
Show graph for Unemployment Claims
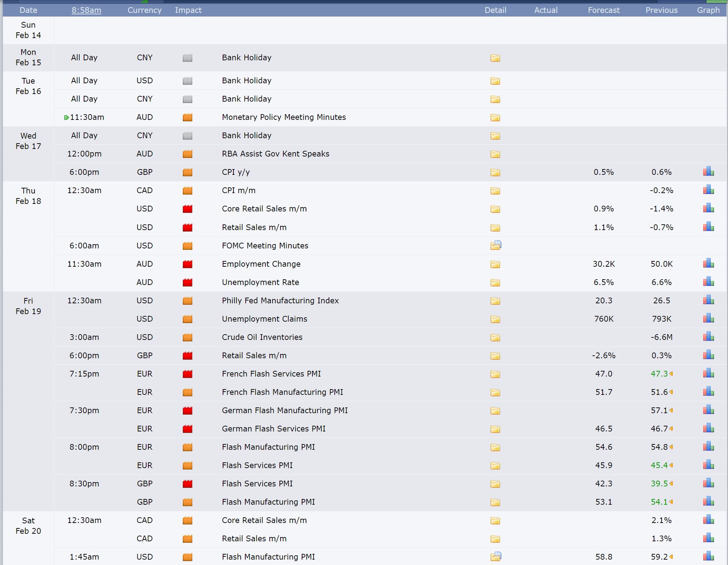tap(708, 318)
